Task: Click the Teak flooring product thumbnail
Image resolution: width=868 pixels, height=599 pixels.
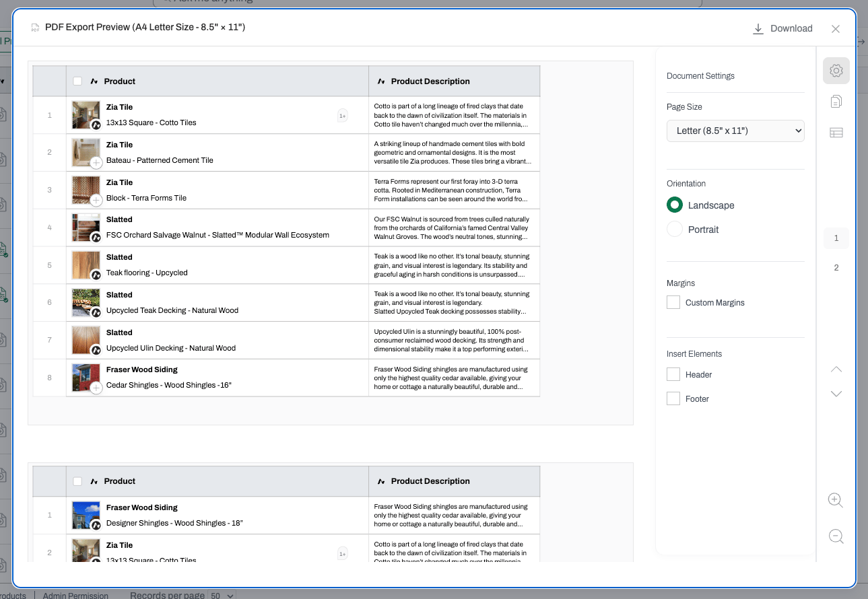Action: [x=86, y=265]
